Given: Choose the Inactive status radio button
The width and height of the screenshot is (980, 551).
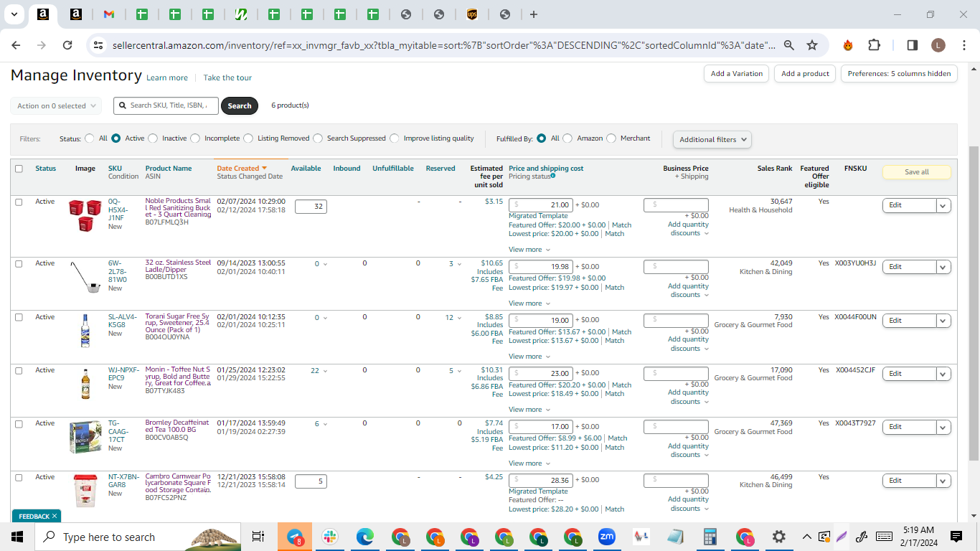Looking at the screenshot, I should (152, 138).
